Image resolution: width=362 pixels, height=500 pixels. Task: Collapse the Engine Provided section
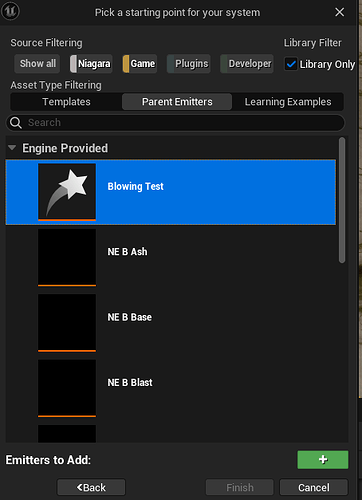click(x=12, y=148)
